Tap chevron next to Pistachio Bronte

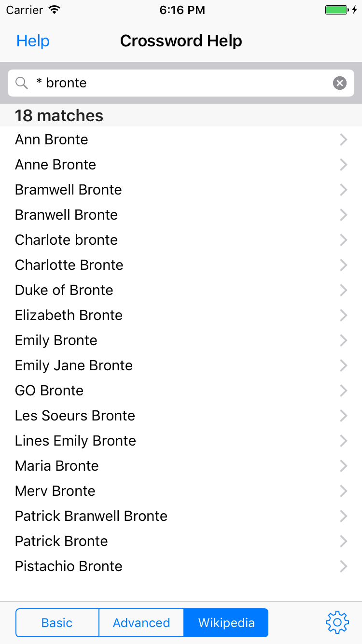[x=343, y=566]
